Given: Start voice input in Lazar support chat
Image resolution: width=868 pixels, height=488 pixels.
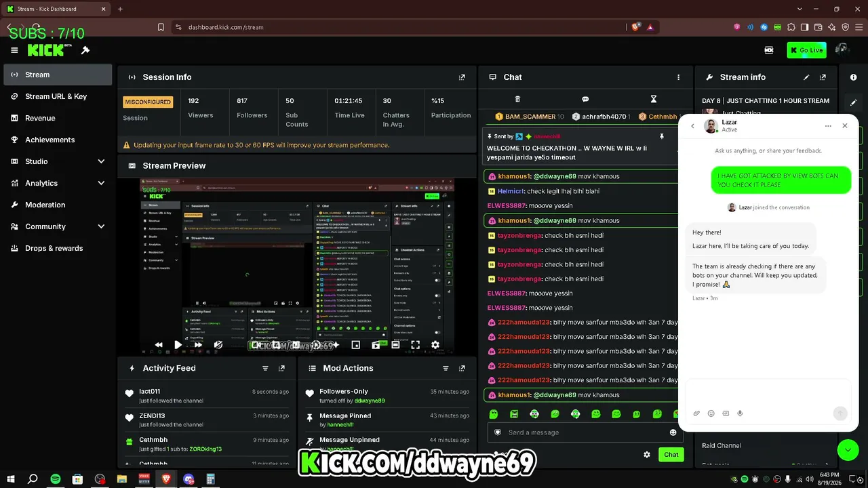Looking at the screenshot, I should click(x=740, y=413).
